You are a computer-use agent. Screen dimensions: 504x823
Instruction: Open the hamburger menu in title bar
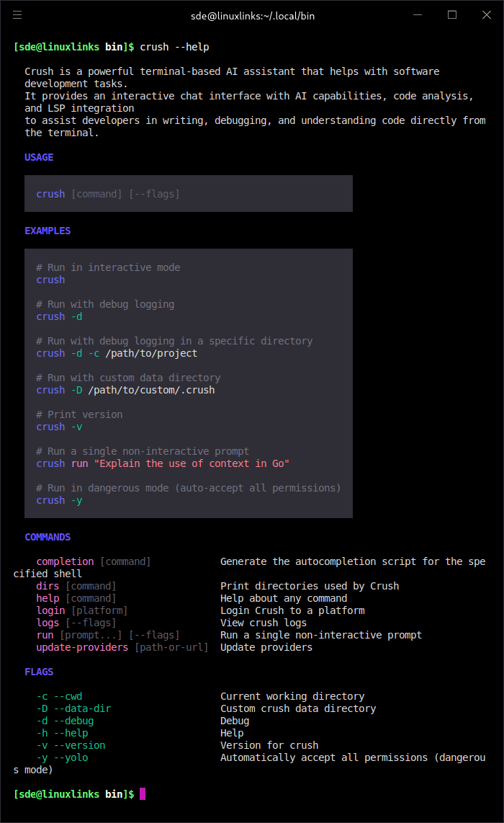(17, 14)
